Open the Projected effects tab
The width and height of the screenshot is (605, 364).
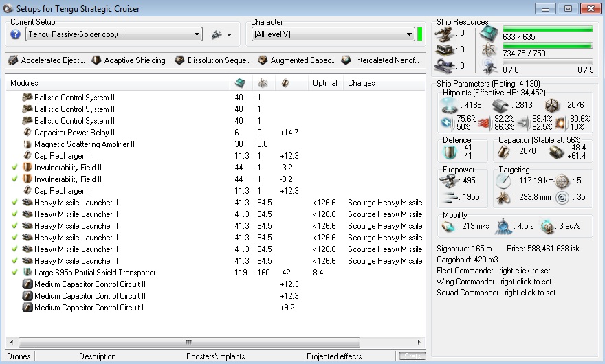pyautogui.click(x=334, y=356)
